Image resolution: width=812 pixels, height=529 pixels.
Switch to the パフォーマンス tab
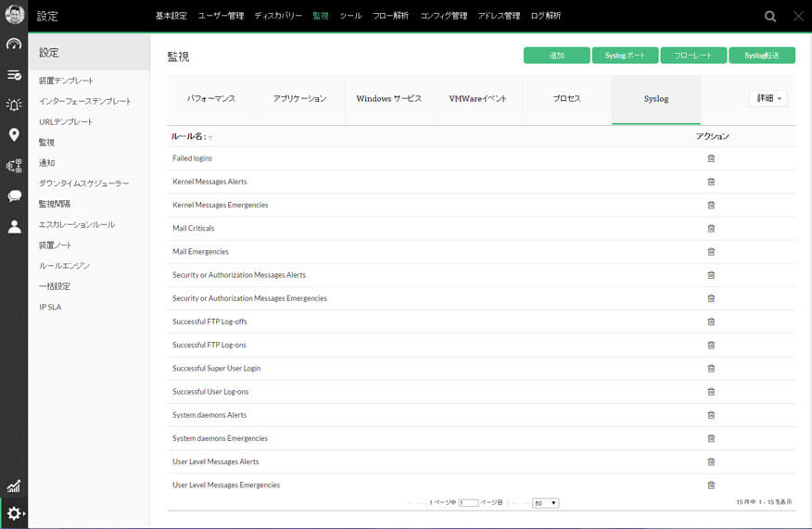click(x=211, y=98)
